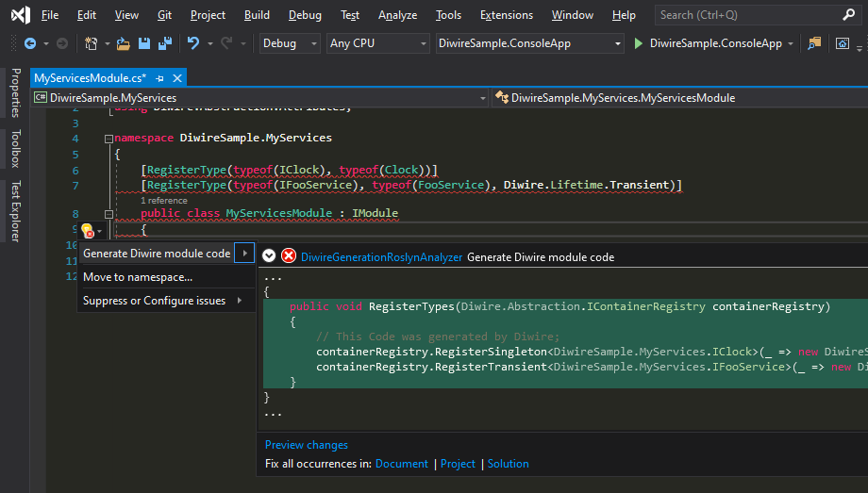Click the New Project toolbar icon
This screenshot has height=493, width=868.
[91, 43]
